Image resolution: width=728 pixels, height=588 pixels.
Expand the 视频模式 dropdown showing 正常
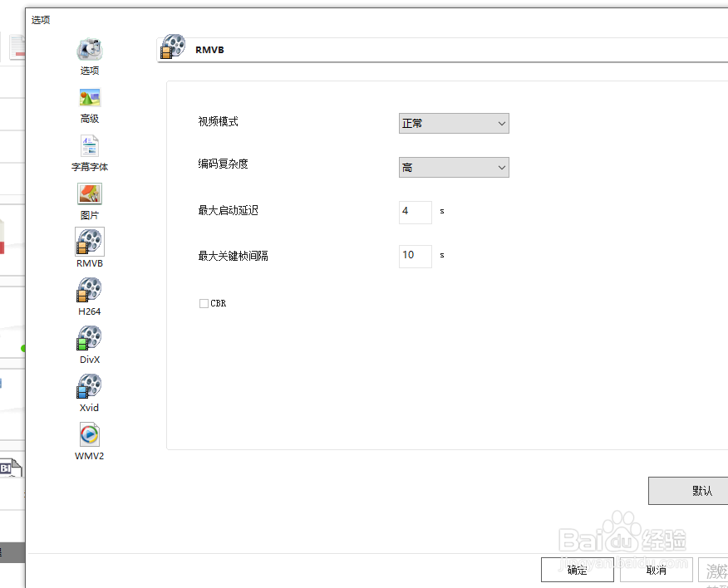(454, 124)
